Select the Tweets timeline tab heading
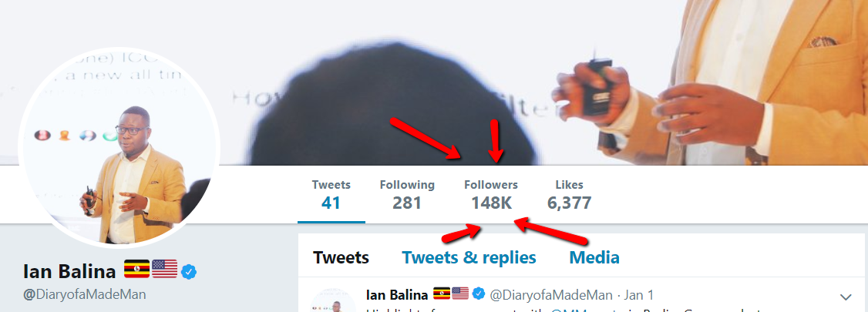The image size is (868, 312). [341, 258]
